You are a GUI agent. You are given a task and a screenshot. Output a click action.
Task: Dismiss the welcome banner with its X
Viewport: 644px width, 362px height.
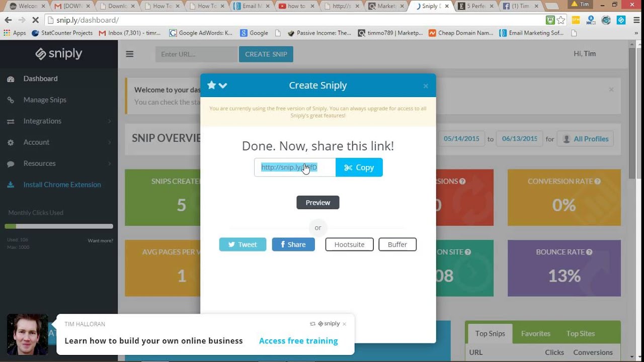coord(611,89)
